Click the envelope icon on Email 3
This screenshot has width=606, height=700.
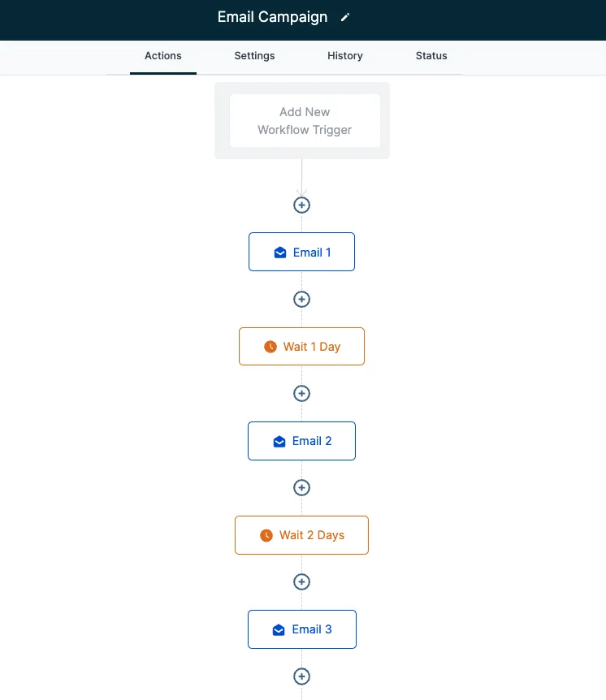(x=278, y=629)
